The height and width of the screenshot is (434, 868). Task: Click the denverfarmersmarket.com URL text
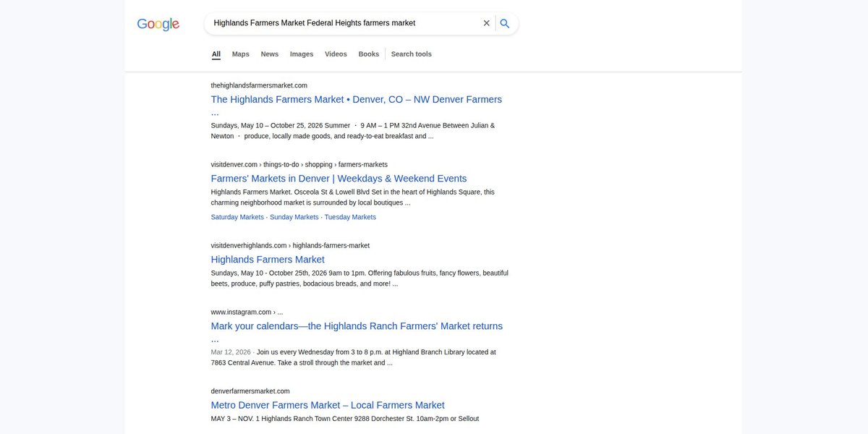coord(250,391)
